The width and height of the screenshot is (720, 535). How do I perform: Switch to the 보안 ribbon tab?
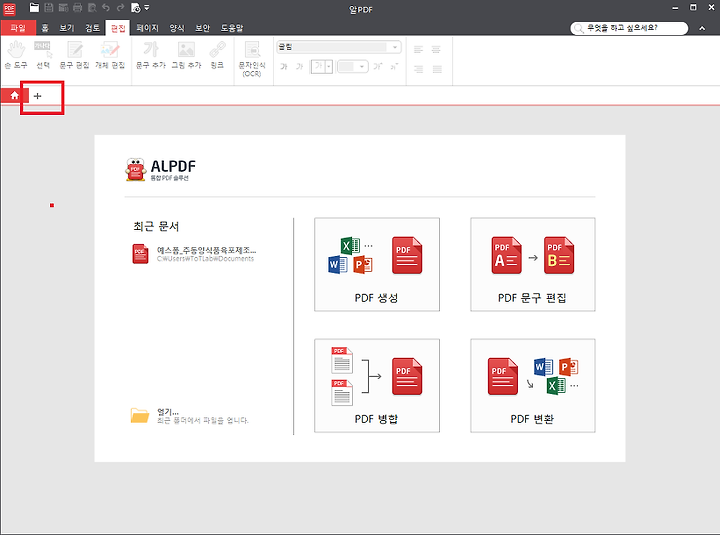pyautogui.click(x=202, y=28)
